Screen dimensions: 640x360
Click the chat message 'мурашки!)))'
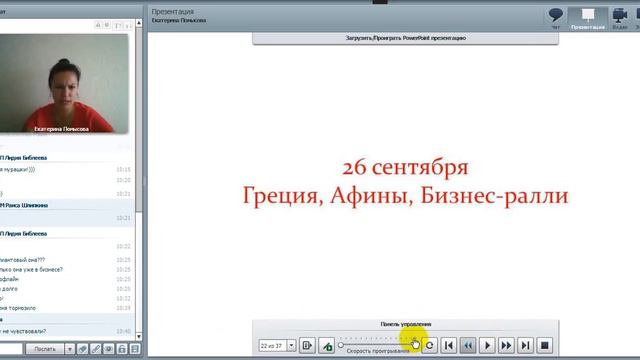20,169
